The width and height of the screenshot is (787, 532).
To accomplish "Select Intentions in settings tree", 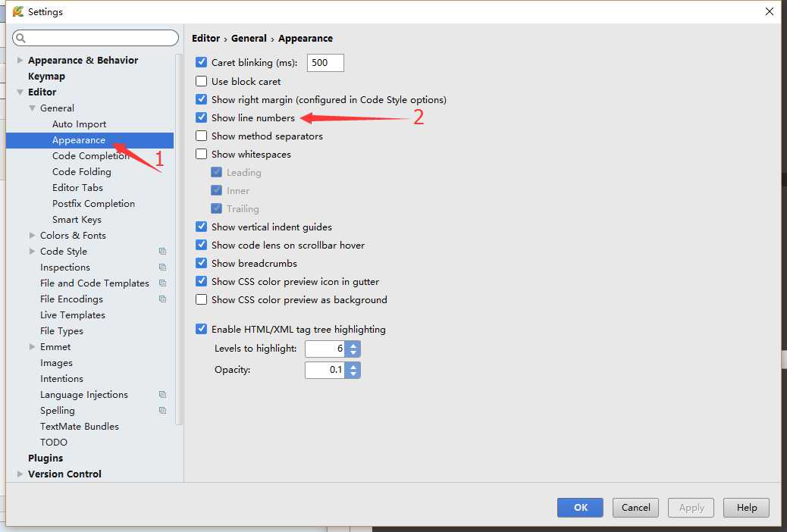I will [61, 378].
